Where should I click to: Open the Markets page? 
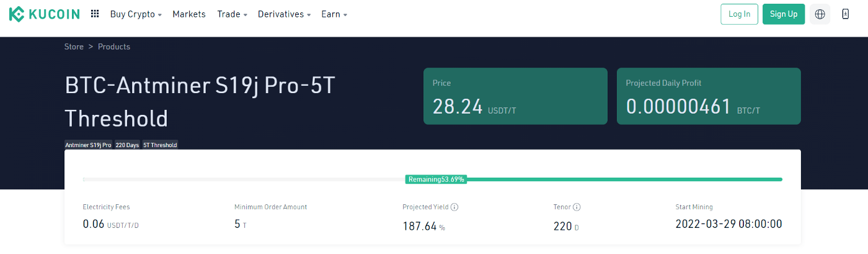[x=189, y=14]
